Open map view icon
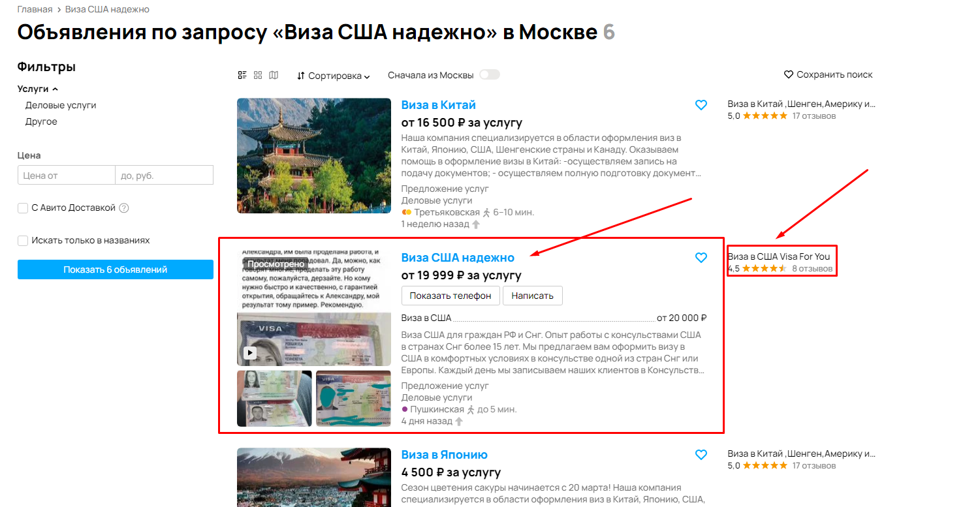980x507 pixels. point(274,75)
